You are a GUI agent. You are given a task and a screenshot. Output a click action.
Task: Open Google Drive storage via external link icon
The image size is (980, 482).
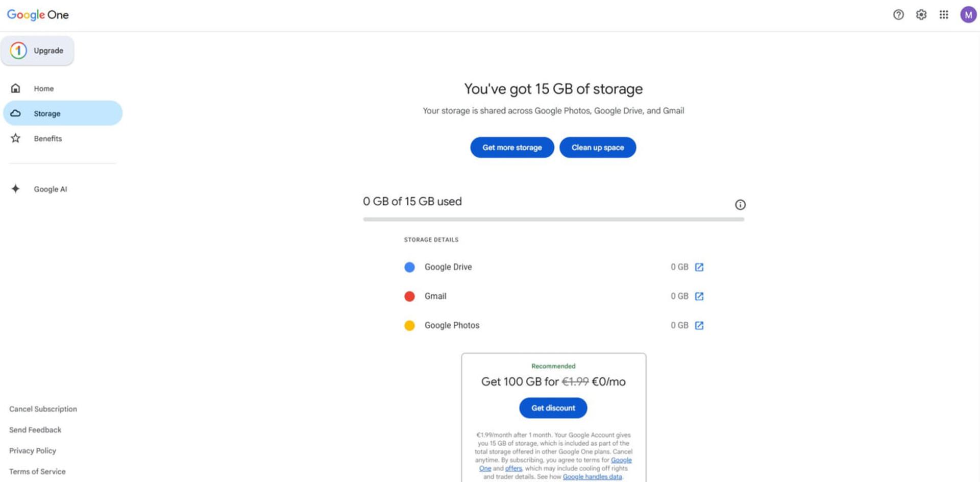[x=699, y=267]
